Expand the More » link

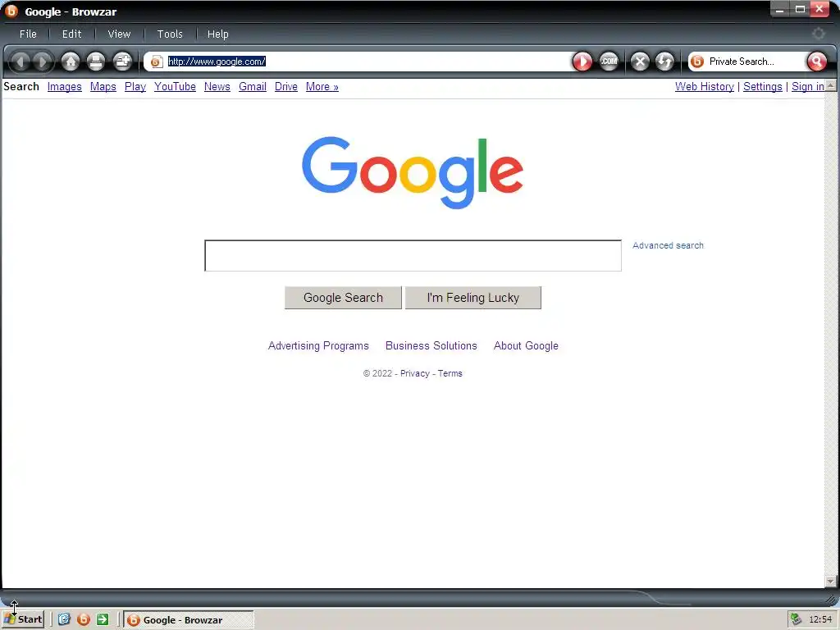click(x=322, y=87)
